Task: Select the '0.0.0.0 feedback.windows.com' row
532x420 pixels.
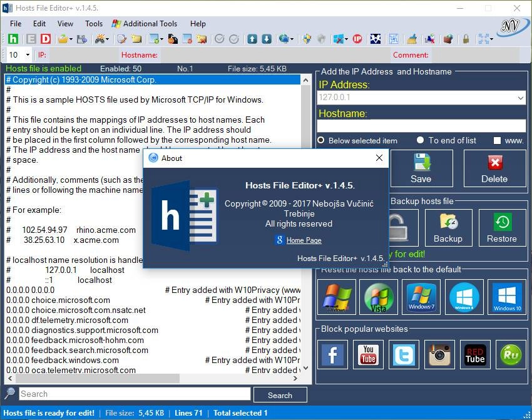Action: coord(153,360)
